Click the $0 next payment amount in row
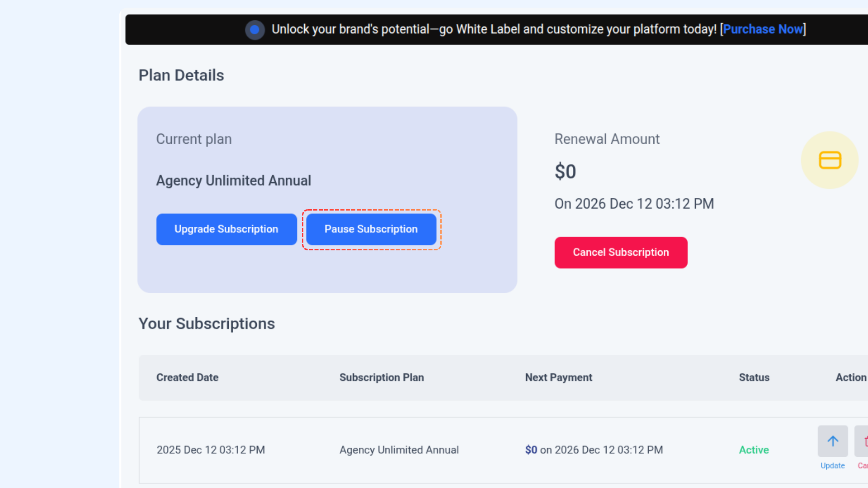Viewport: 868px width, 488px height. coord(531,450)
